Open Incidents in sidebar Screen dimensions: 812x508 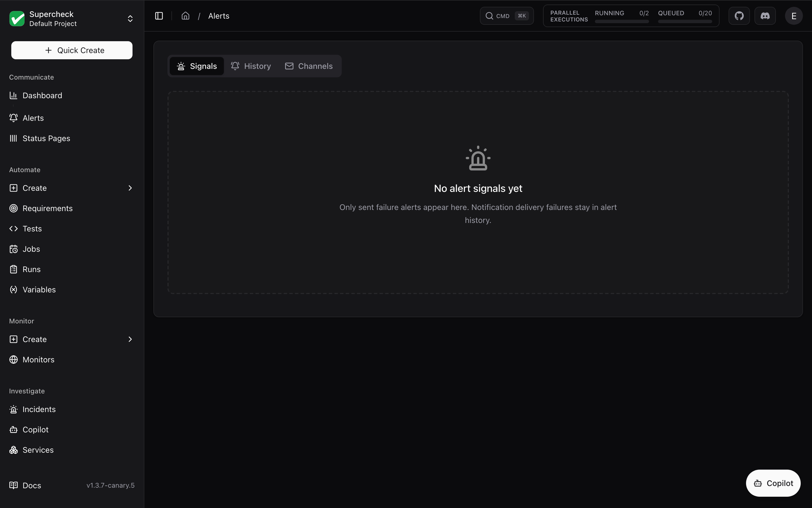point(72,409)
